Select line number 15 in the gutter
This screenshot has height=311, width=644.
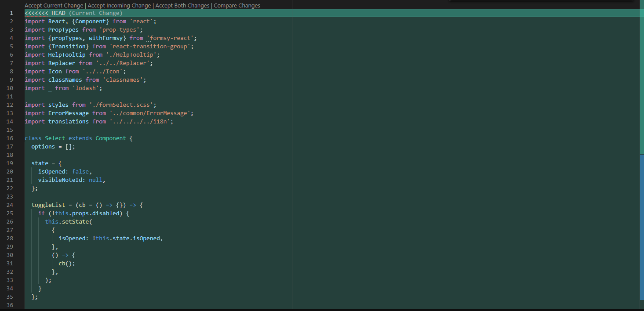tap(10, 130)
